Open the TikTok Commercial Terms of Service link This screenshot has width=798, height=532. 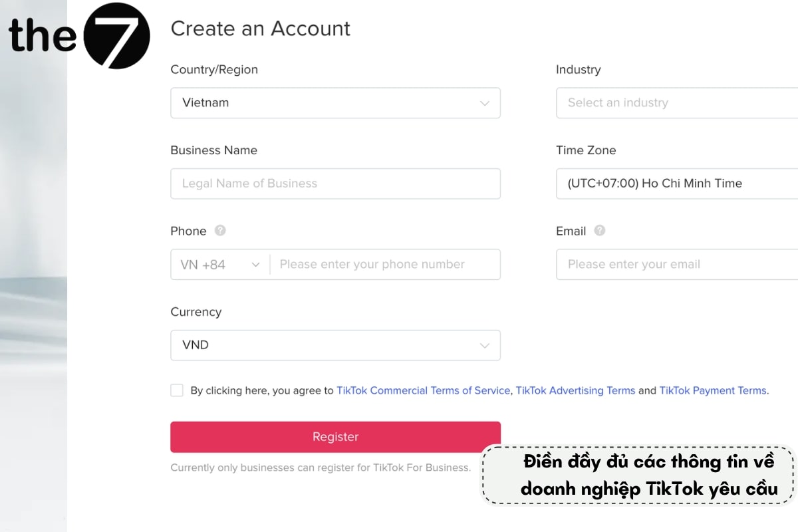point(423,390)
